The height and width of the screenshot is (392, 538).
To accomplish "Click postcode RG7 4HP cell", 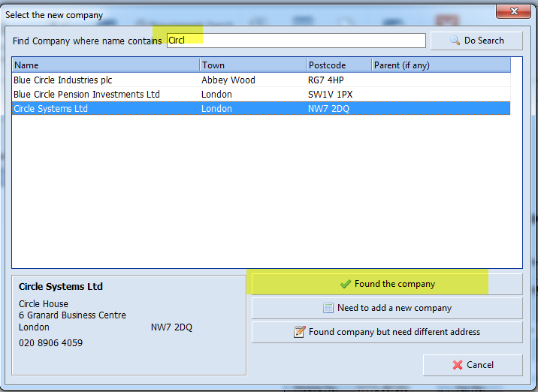I will tap(325, 80).
